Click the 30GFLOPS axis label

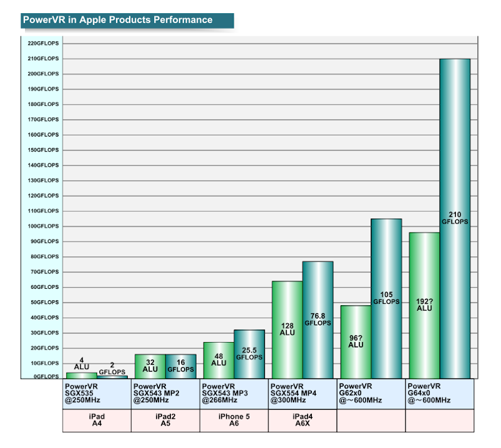(x=44, y=333)
